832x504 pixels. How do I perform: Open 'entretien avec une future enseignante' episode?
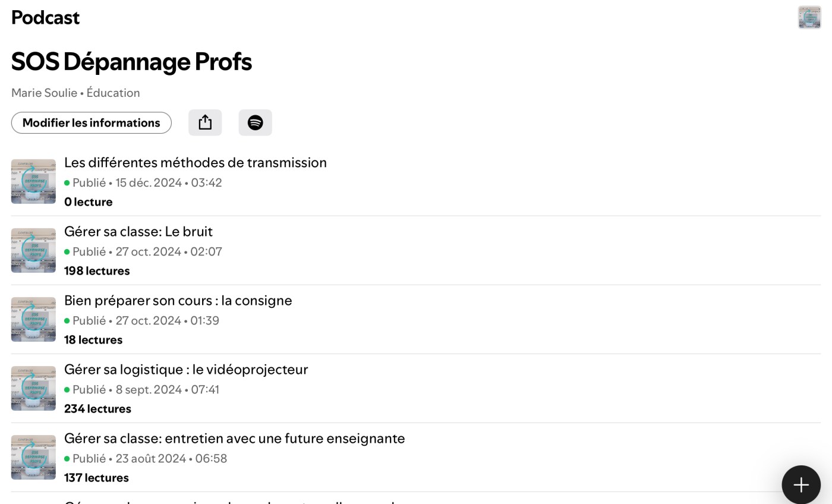tap(234, 438)
